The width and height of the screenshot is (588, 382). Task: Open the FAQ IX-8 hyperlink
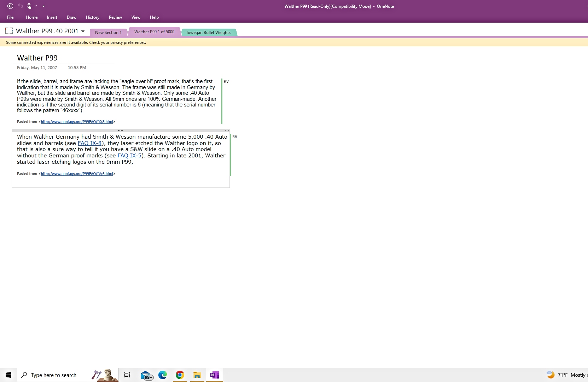click(x=89, y=143)
